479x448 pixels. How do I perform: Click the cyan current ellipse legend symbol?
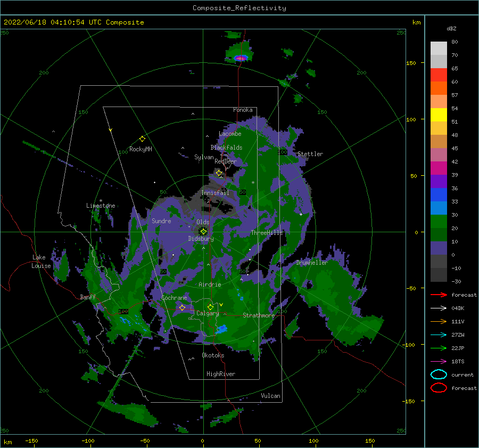tap(439, 374)
